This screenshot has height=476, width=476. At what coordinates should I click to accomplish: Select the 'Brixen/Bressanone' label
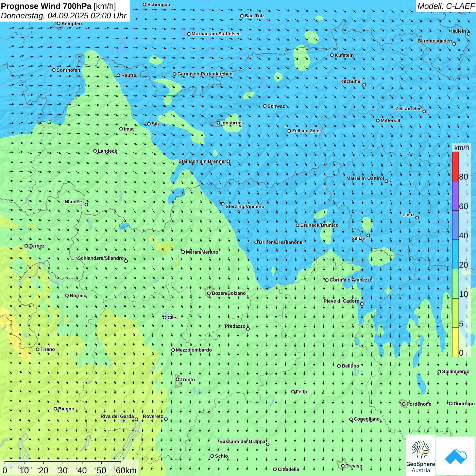click(x=280, y=242)
